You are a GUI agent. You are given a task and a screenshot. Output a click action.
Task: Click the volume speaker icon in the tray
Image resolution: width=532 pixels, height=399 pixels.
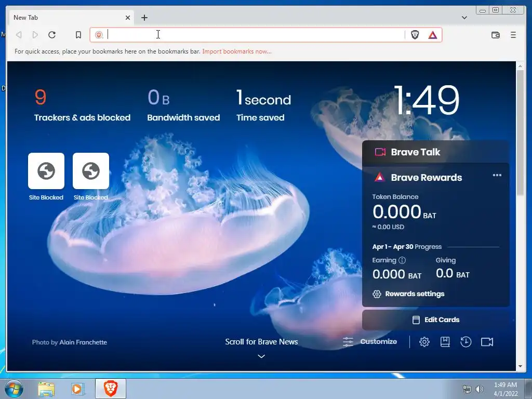coord(480,389)
